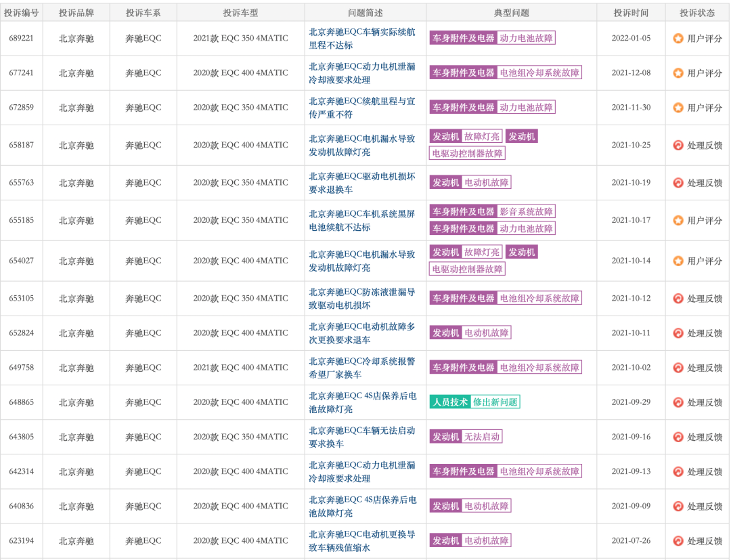This screenshot has height=560, width=731.
Task: Click the 修出新问题 tag in row 648865
Action: click(495, 402)
